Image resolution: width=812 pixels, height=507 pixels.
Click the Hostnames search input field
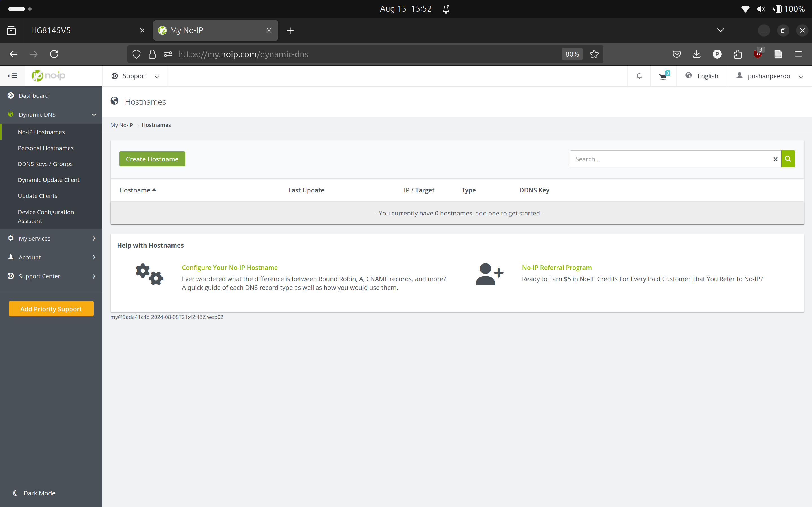[670, 159]
